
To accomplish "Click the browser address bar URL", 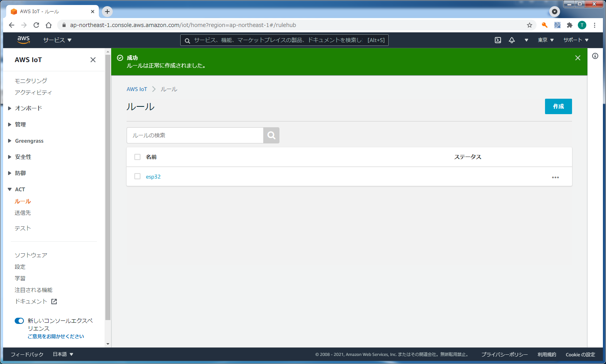I will (x=183, y=25).
